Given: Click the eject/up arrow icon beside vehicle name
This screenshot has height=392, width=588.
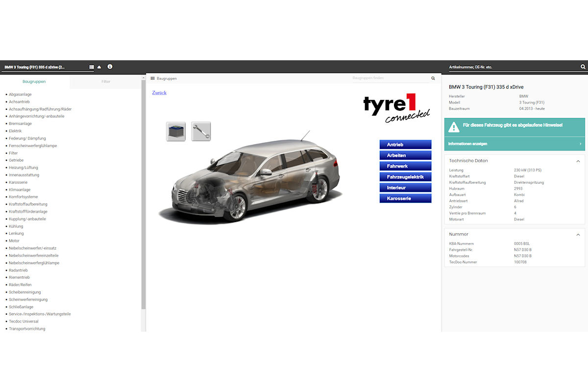Looking at the screenshot, I should point(99,67).
